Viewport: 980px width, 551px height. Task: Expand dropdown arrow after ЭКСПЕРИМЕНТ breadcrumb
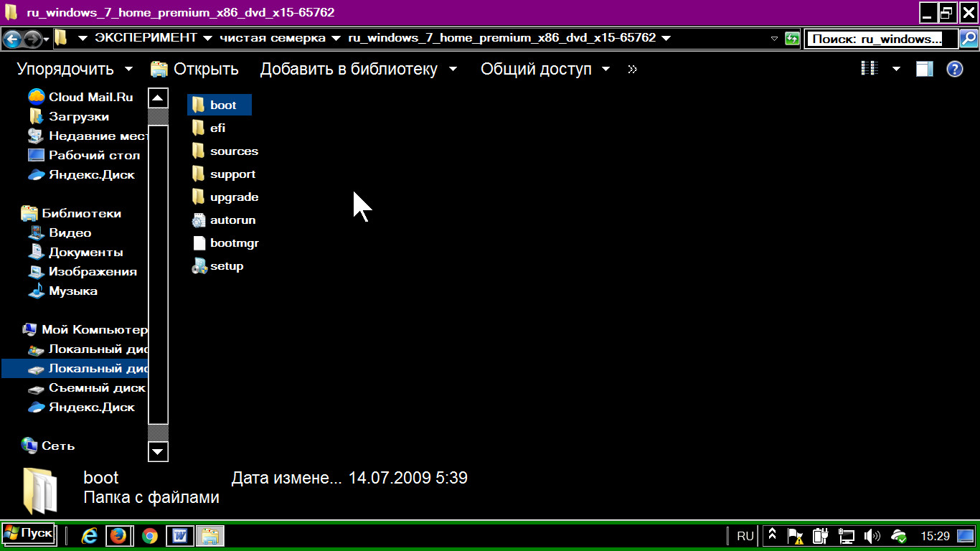[207, 38]
